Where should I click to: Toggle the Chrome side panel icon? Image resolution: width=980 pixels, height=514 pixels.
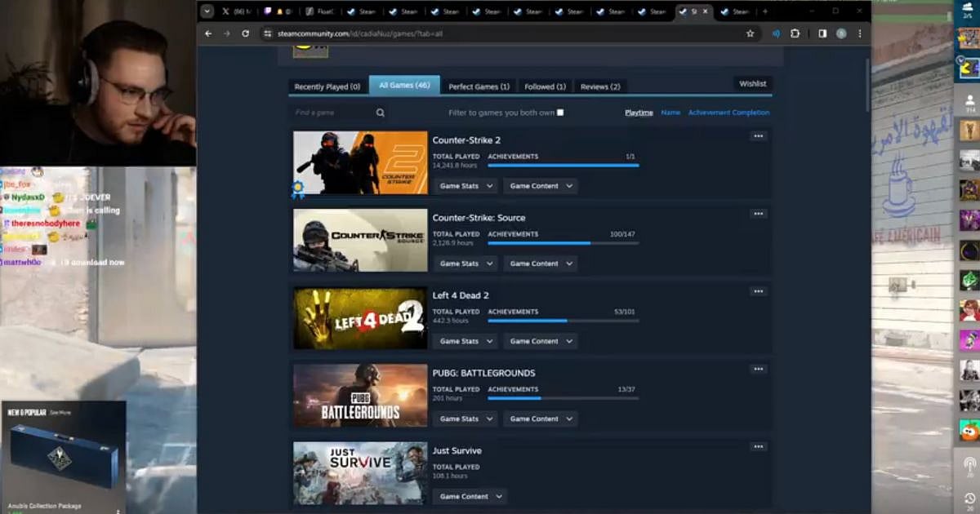[822, 33]
